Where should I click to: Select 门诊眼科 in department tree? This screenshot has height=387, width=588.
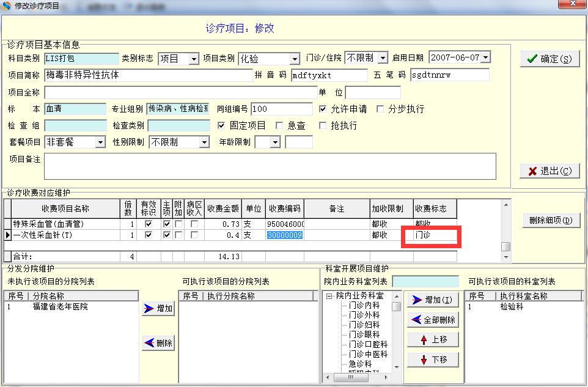point(364,334)
